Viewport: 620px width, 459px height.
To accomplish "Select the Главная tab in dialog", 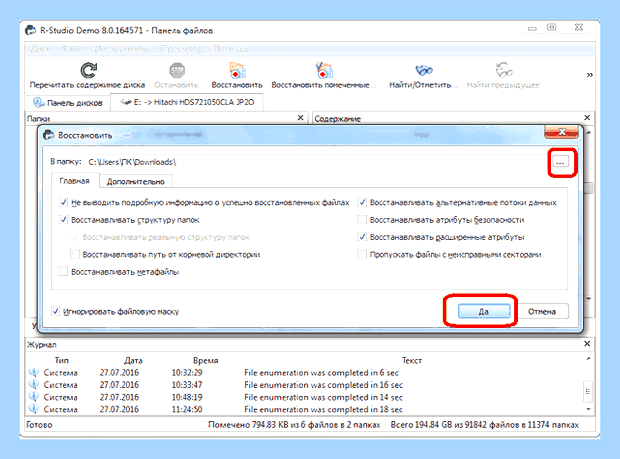I will pyautogui.click(x=74, y=181).
